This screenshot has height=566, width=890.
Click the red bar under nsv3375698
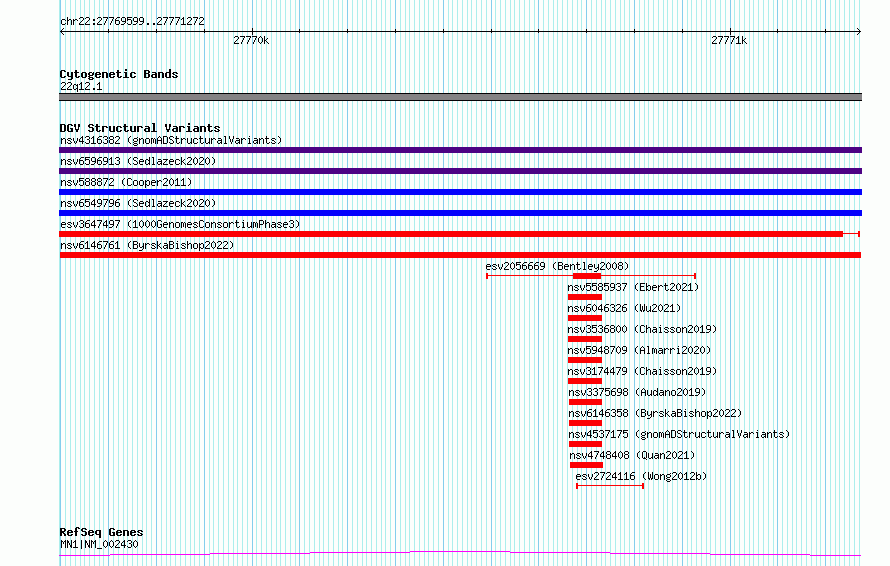(x=585, y=402)
